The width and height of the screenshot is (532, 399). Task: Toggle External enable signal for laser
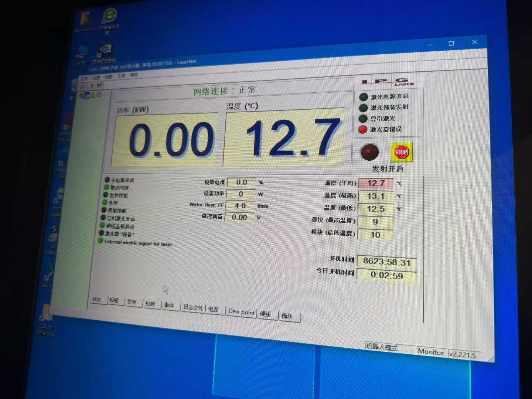100,241
